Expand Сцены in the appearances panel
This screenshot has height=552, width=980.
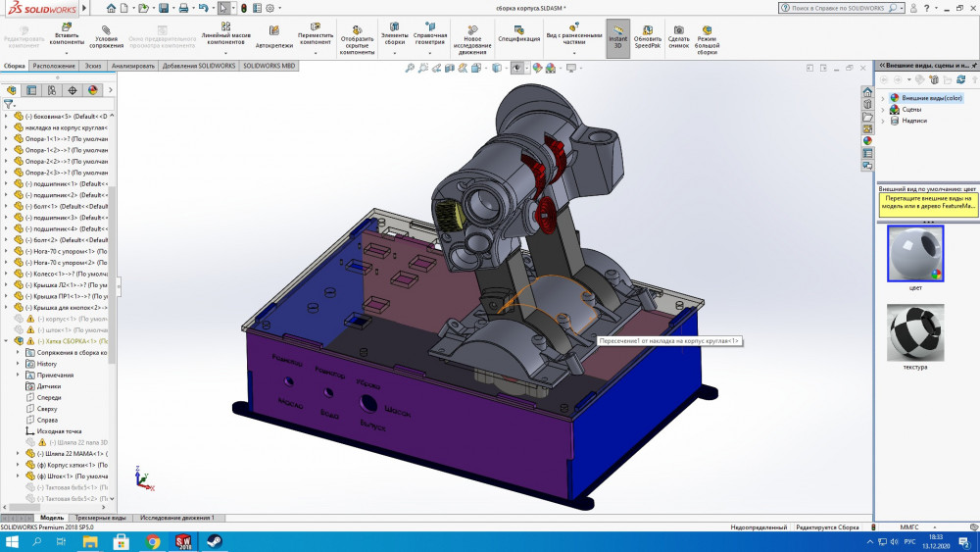883,109
